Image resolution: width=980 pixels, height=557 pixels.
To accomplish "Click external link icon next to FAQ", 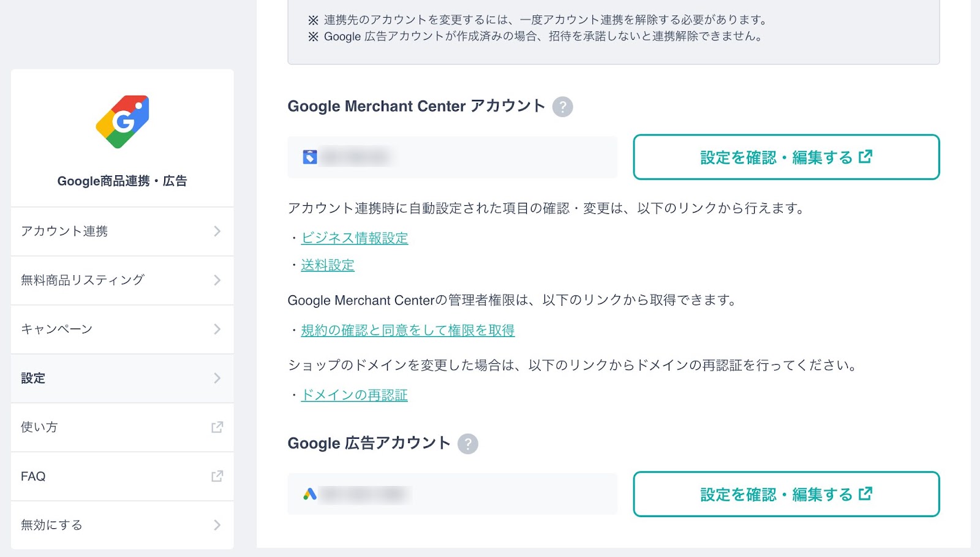I will [x=217, y=476].
